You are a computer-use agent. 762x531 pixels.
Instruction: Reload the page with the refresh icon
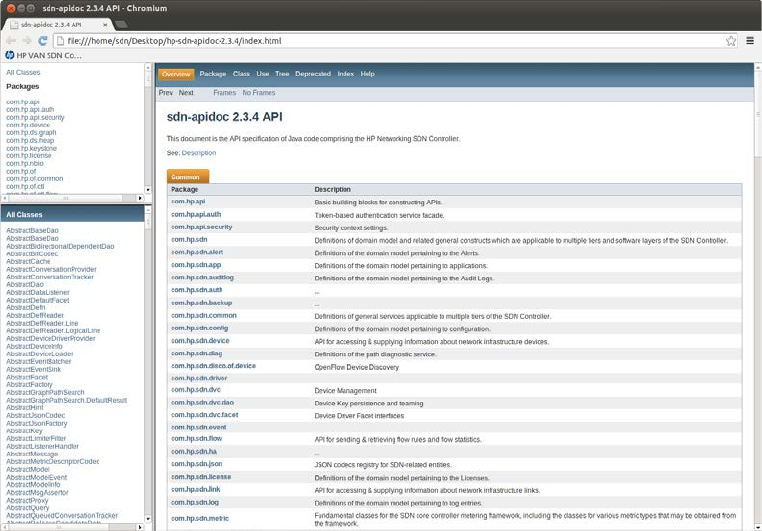[x=43, y=41]
